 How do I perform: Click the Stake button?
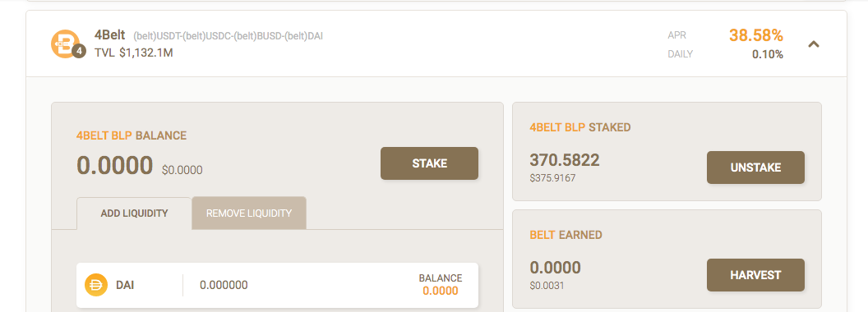pyautogui.click(x=429, y=163)
